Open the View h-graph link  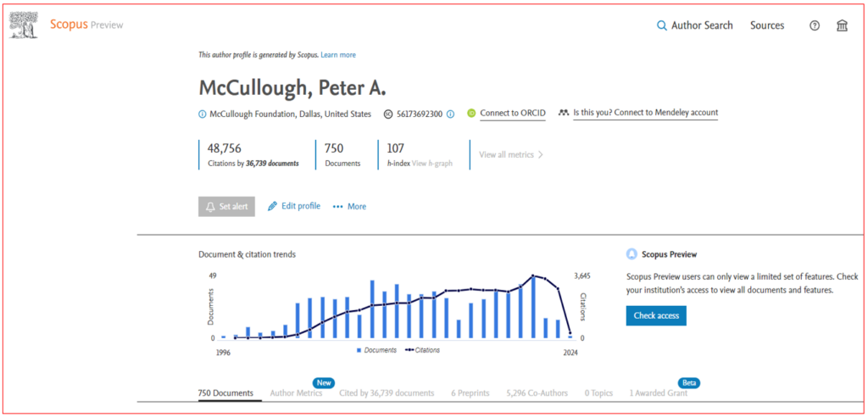click(432, 163)
